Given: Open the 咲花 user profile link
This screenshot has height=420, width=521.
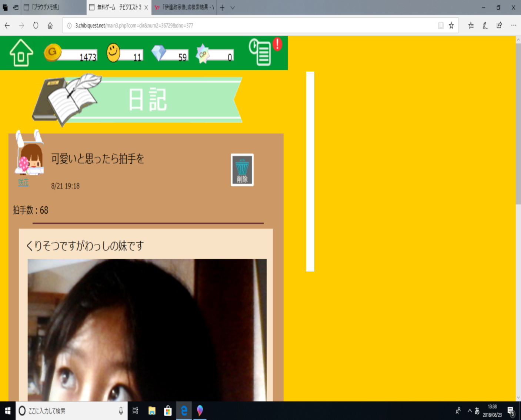Looking at the screenshot, I should pos(23,183).
